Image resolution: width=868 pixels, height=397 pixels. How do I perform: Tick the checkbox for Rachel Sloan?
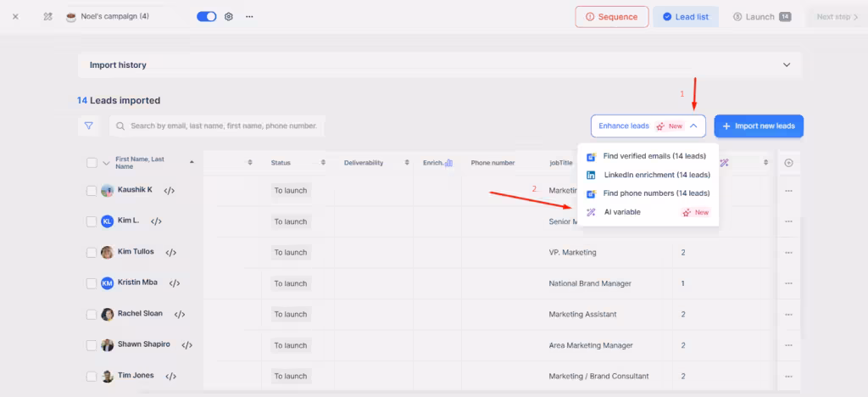pos(92,315)
